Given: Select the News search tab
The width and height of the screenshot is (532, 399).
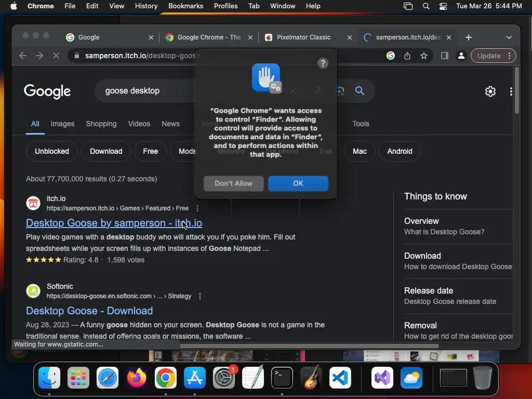Looking at the screenshot, I should [x=170, y=124].
